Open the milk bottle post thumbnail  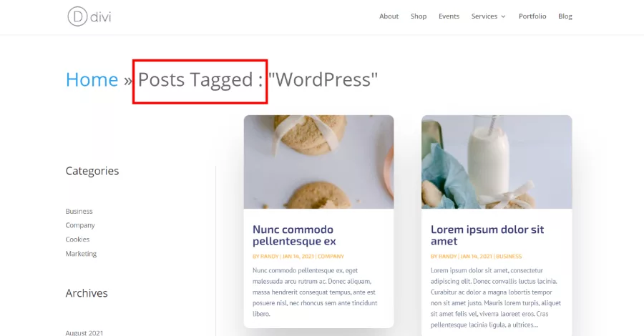coord(497,162)
